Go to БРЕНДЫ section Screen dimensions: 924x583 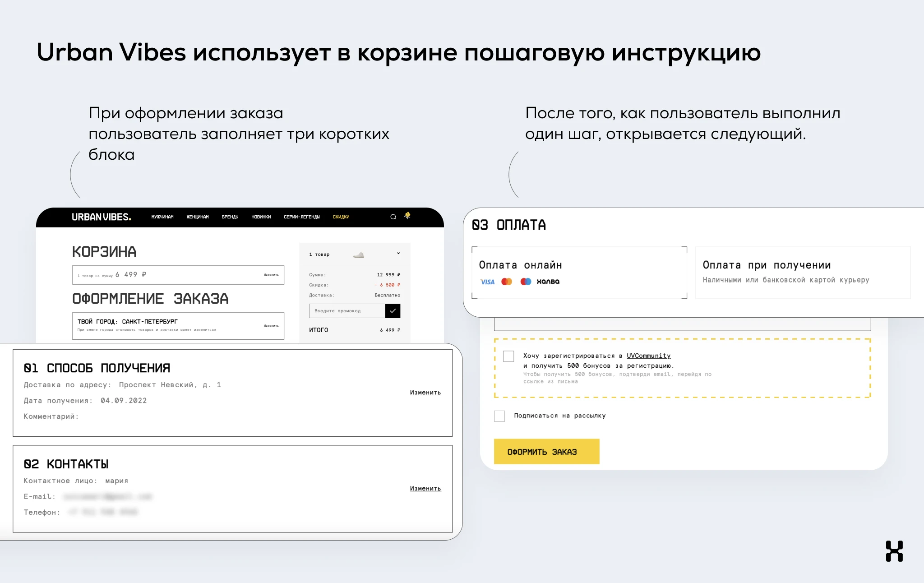(230, 217)
